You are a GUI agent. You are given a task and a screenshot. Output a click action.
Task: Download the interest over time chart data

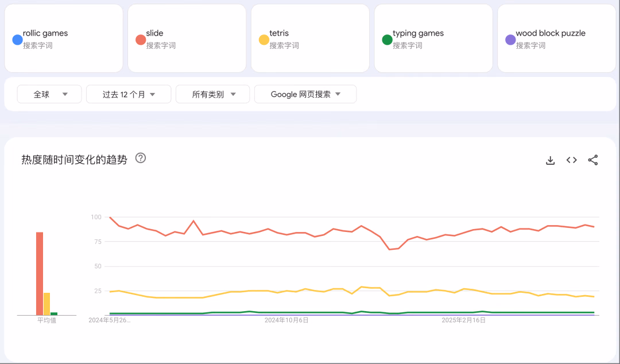(550, 160)
